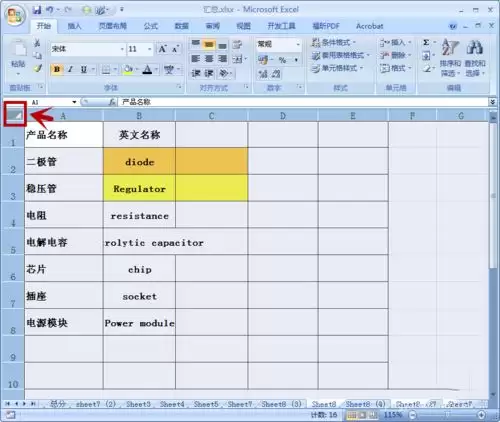The height and width of the screenshot is (422, 500).
Task: Click the center align text icon
Action: point(209,59)
